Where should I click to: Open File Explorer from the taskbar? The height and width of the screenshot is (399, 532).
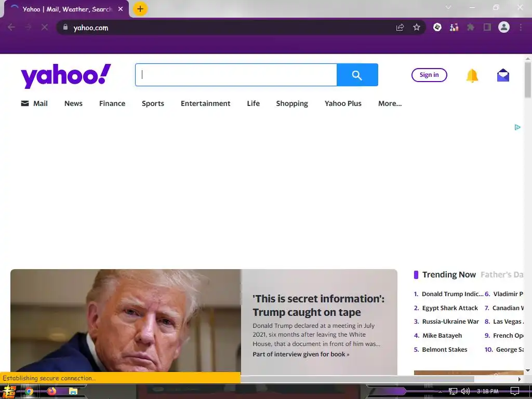(73, 392)
